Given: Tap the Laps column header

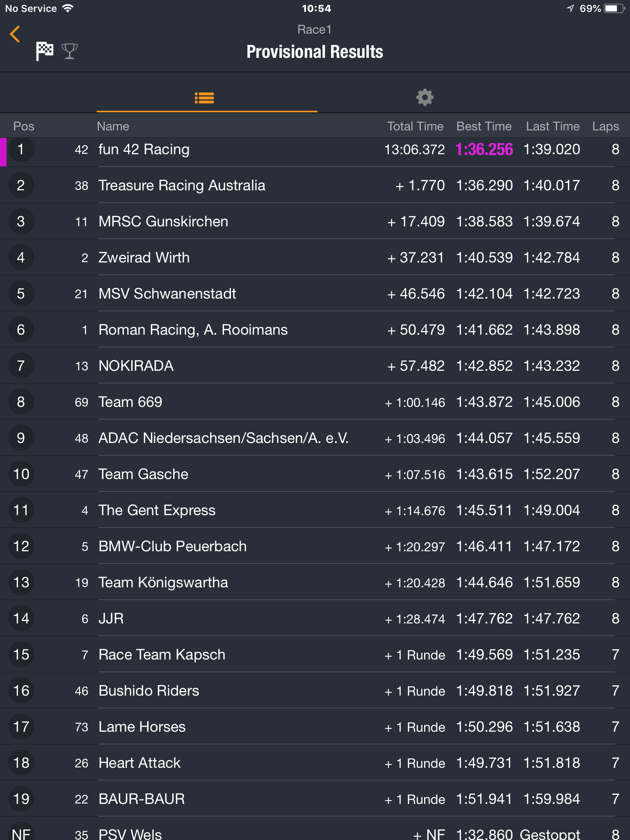Looking at the screenshot, I should [x=605, y=126].
